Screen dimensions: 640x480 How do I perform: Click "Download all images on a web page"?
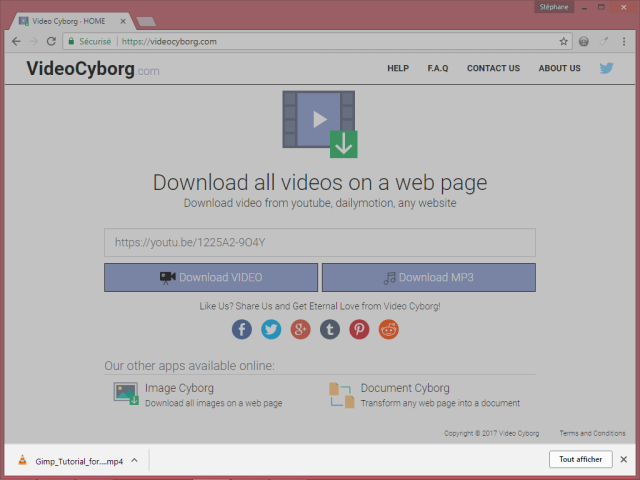213,403
